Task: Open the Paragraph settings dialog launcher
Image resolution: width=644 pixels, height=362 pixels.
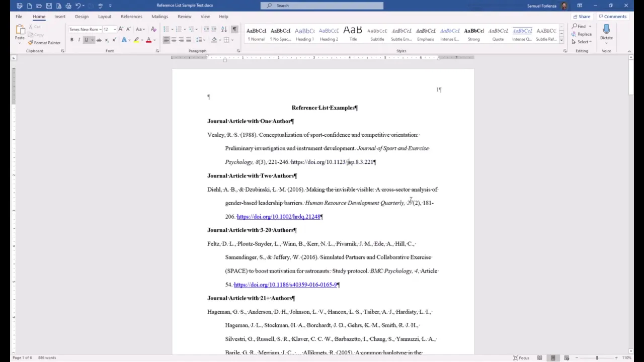Action: point(238,51)
